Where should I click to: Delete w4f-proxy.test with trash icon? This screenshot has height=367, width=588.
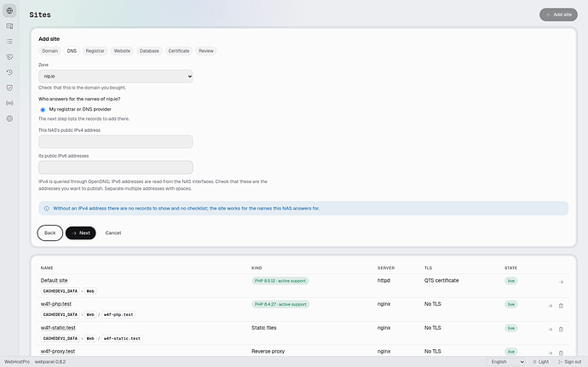(561, 353)
